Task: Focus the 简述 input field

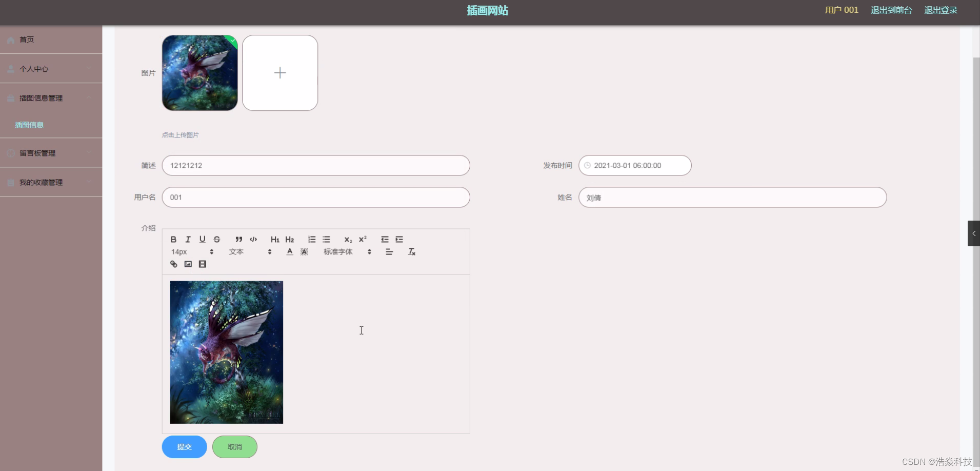Action: (316, 166)
